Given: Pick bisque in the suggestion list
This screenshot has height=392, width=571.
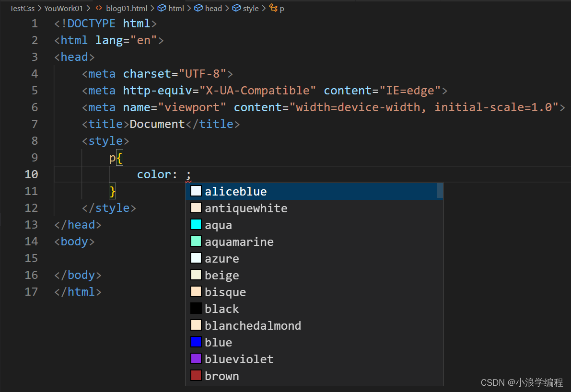Looking at the screenshot, I should click(315, 292).
